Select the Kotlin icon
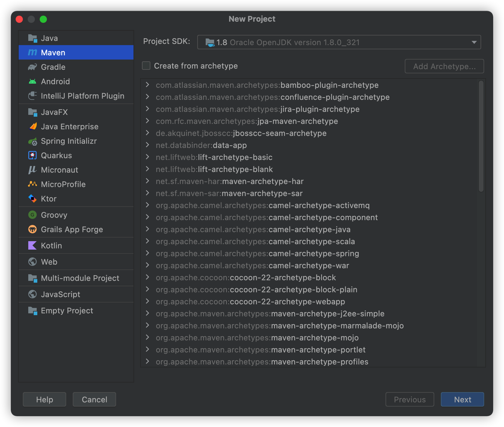The height and width of the screenshot is (427, 504). coord(33,245)
